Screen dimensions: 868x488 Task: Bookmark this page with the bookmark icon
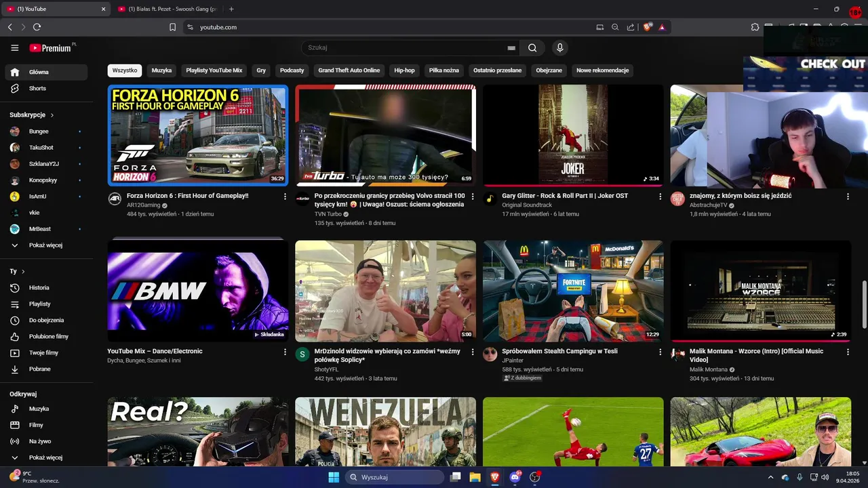tap(172, 27)
